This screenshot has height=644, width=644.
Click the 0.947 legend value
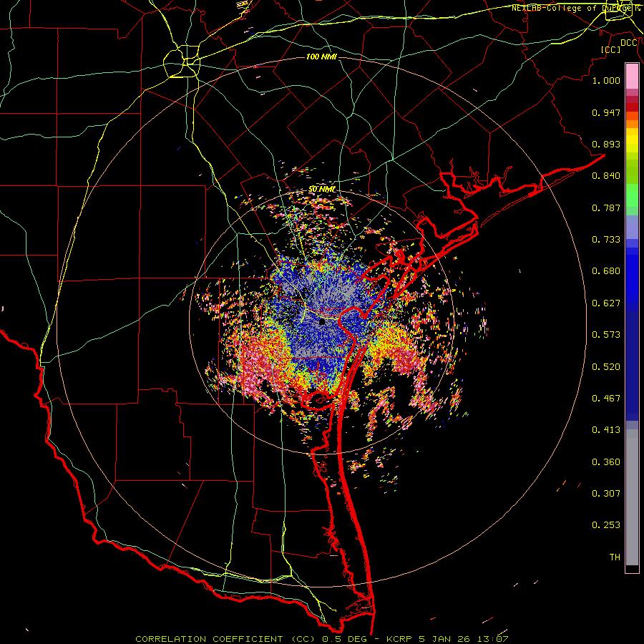[x=606, y=112]
